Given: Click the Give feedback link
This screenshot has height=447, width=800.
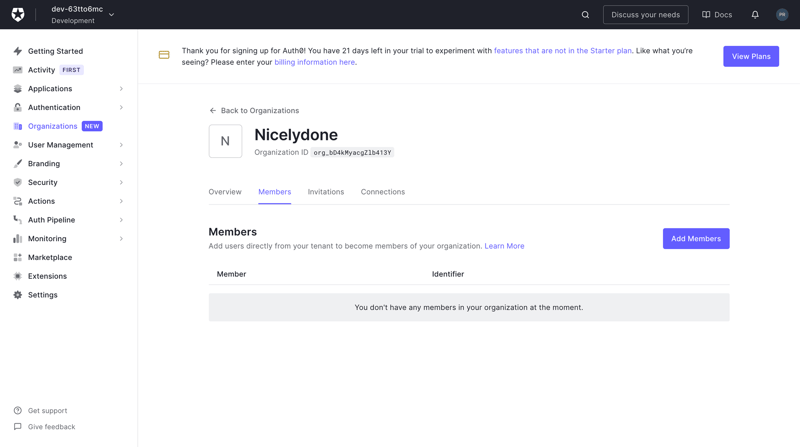Looking at the screenshot, I should coord(52,427).
